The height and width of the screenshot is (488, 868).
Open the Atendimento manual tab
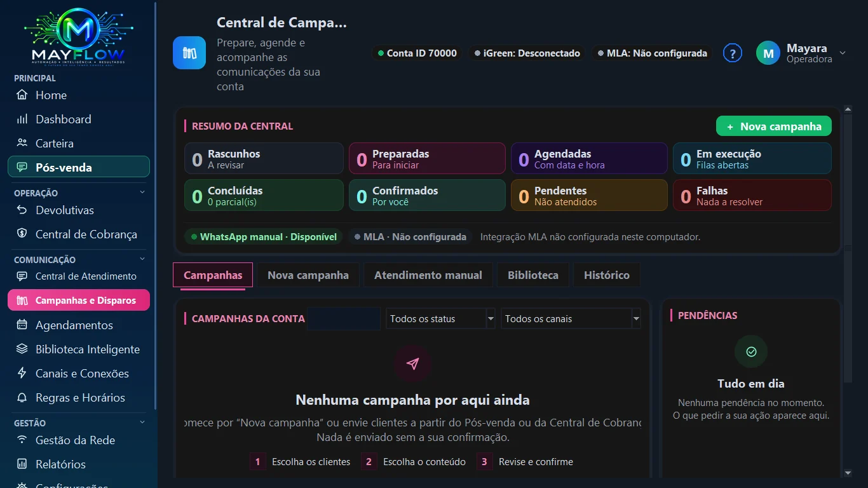coord(428,275)
